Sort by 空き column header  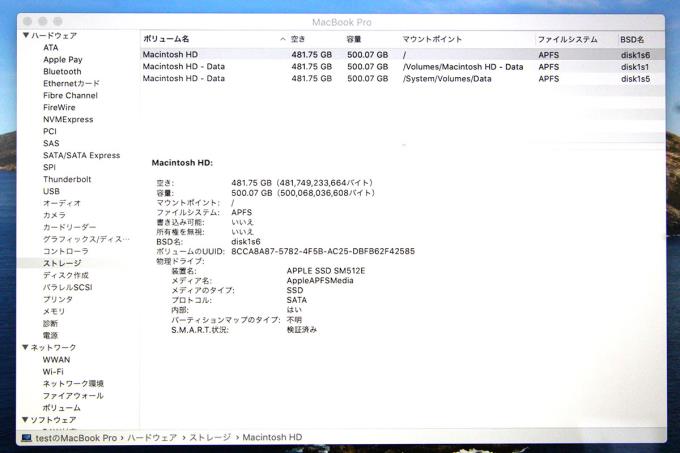point(298,39)
